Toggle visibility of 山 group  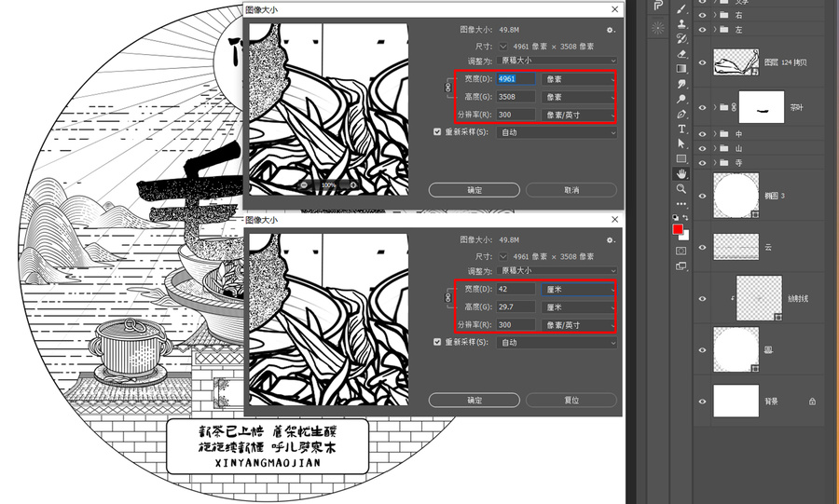702,148
